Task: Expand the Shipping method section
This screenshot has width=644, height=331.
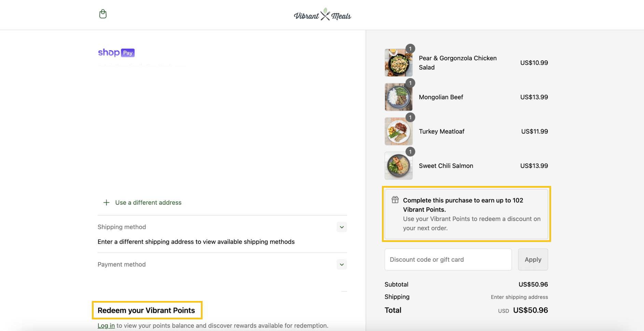Action: tap(341, 227)
